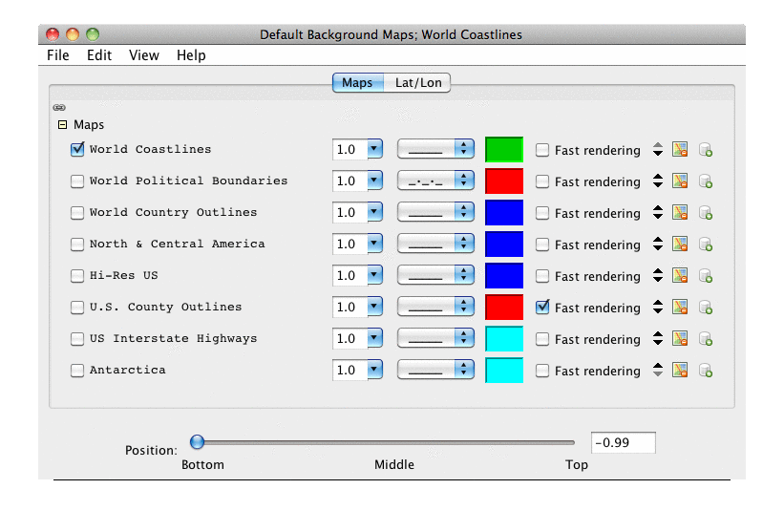Uncheck the World Coastlines checkbox
784x532 pixels.
click(x=77, y=149)
